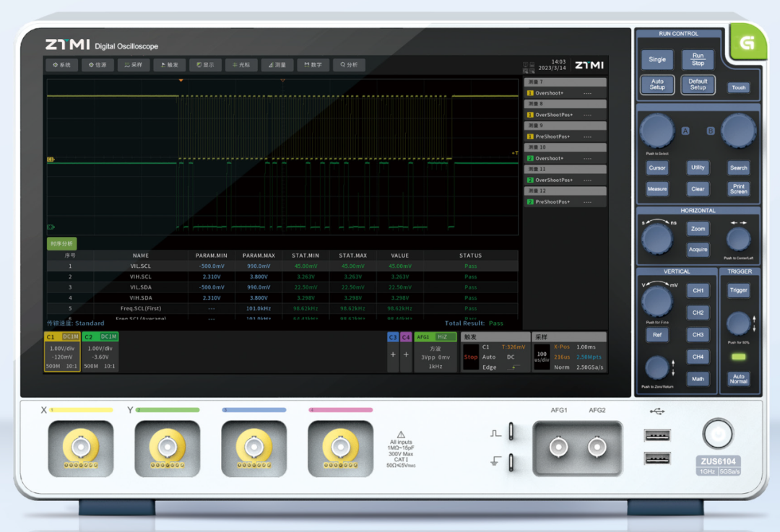The width and height of the screenshot is (780, 532).
Task: Add channel C3 with plus box
Action: pos(393,351)
